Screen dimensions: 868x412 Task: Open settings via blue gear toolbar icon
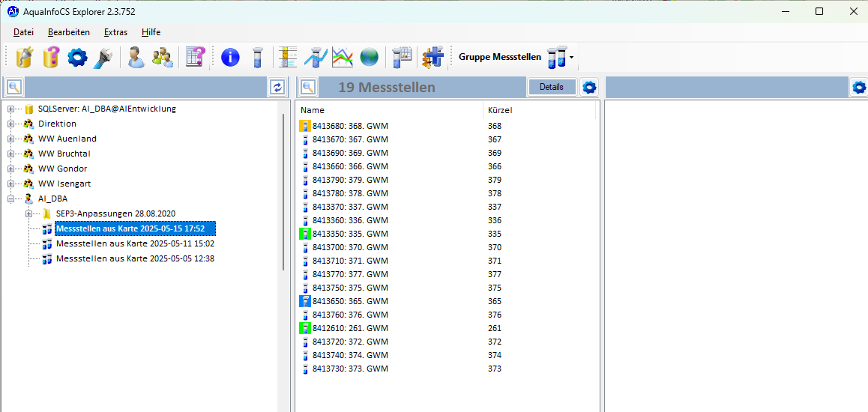pyautogui.click(x=77, y=57)
